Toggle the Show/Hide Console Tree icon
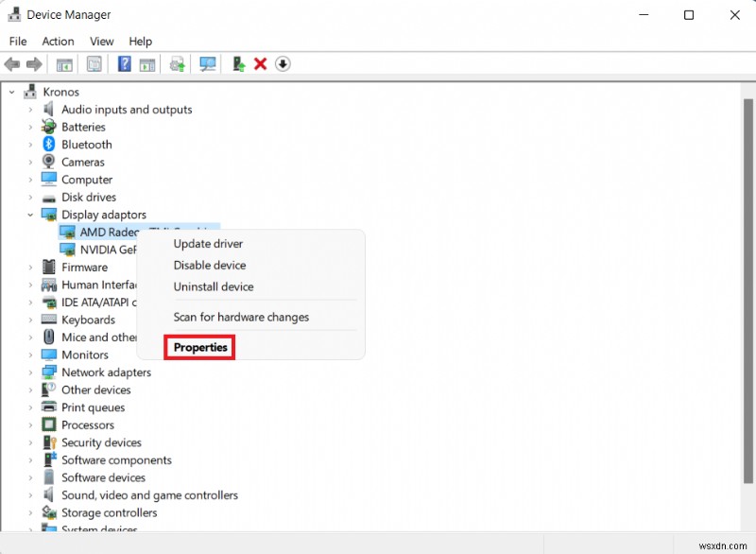The image size is (756, 554). [63, 63]
